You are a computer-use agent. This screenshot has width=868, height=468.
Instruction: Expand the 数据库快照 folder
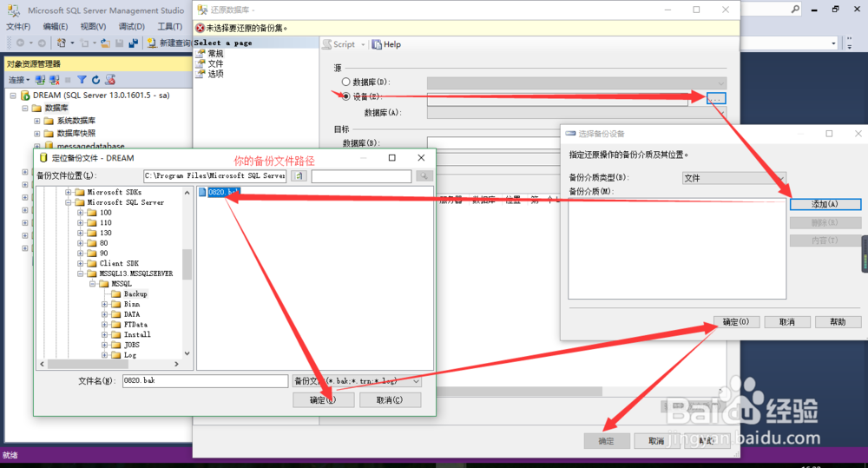(x=37, y=134)
